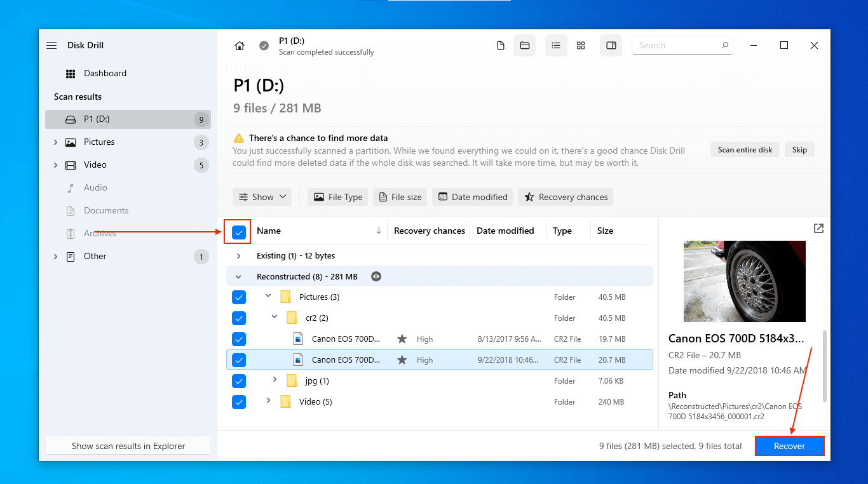Open preview in external window icon
868x484 pixels.
pos(818,229)
